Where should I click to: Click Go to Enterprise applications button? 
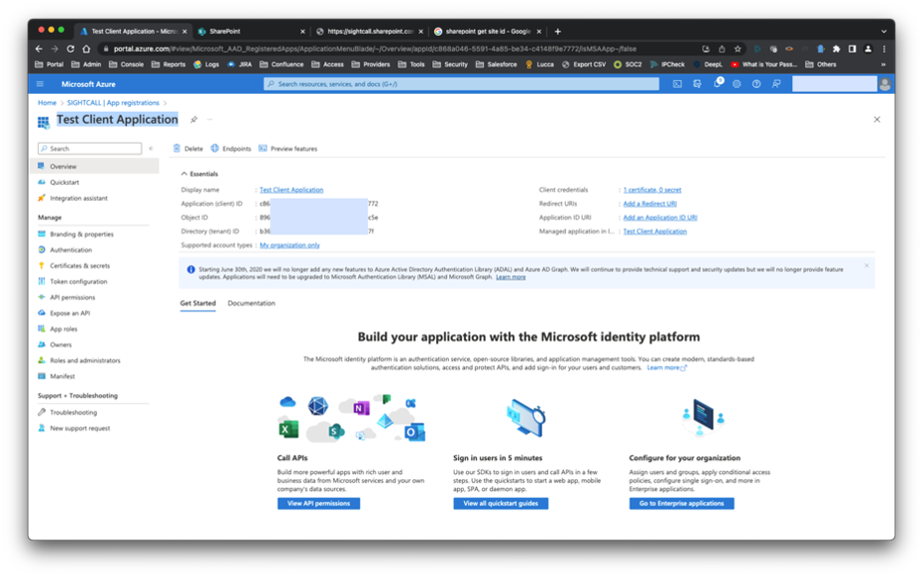click(682, 503)
